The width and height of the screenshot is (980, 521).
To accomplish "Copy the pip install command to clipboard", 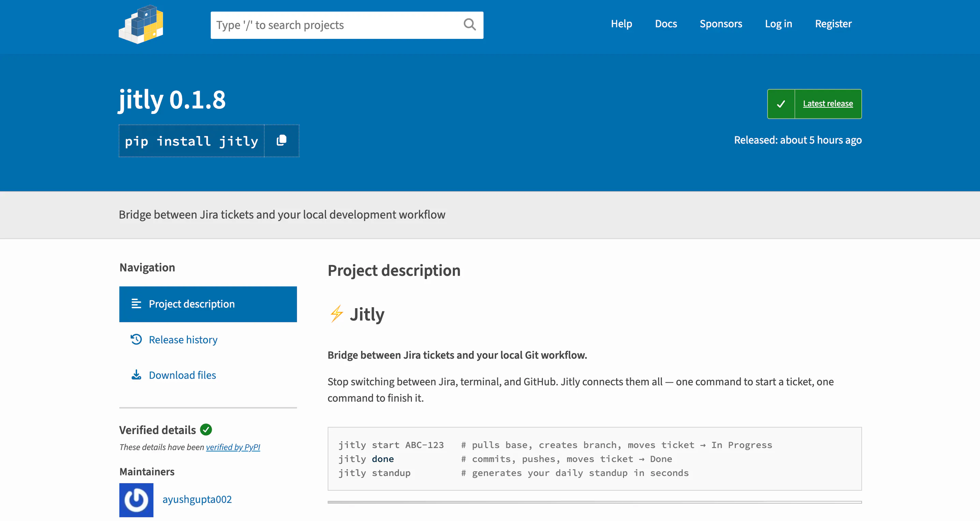I will click(282, 141).
